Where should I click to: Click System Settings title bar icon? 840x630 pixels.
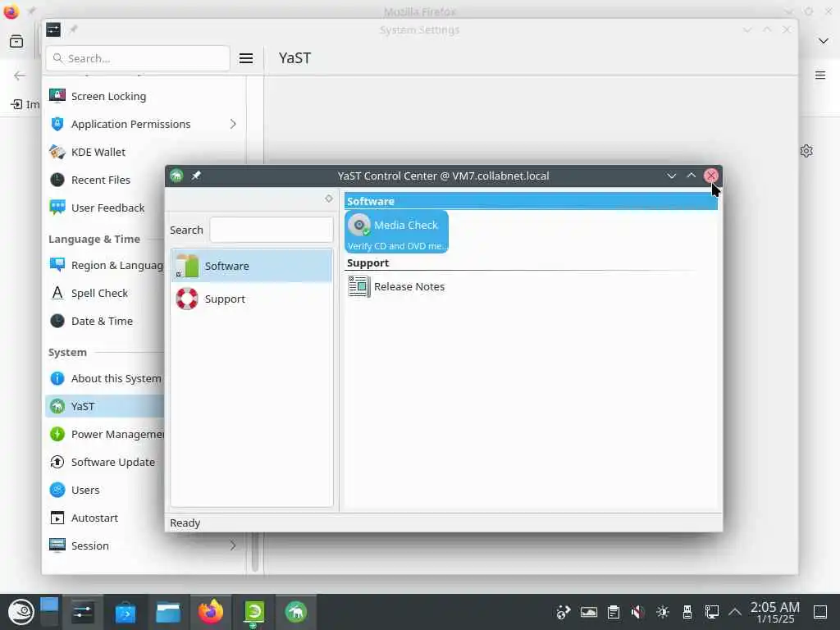[53, 30]
